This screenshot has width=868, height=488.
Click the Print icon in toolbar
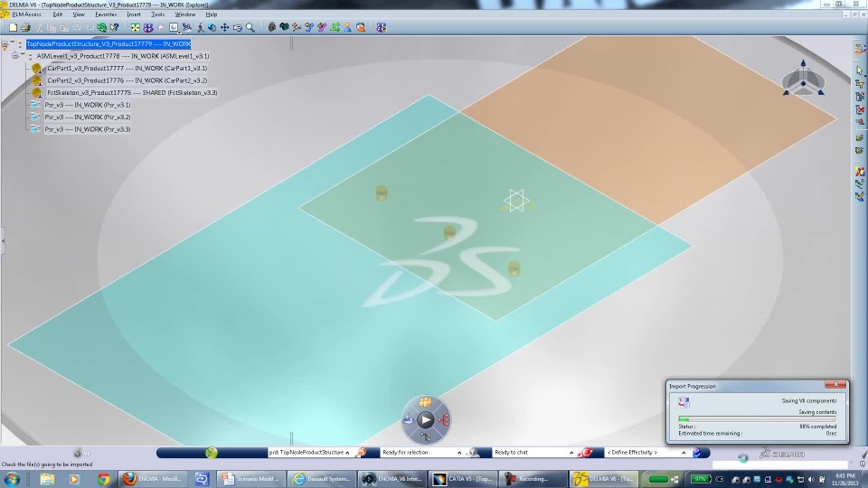[x=25, y=27]
